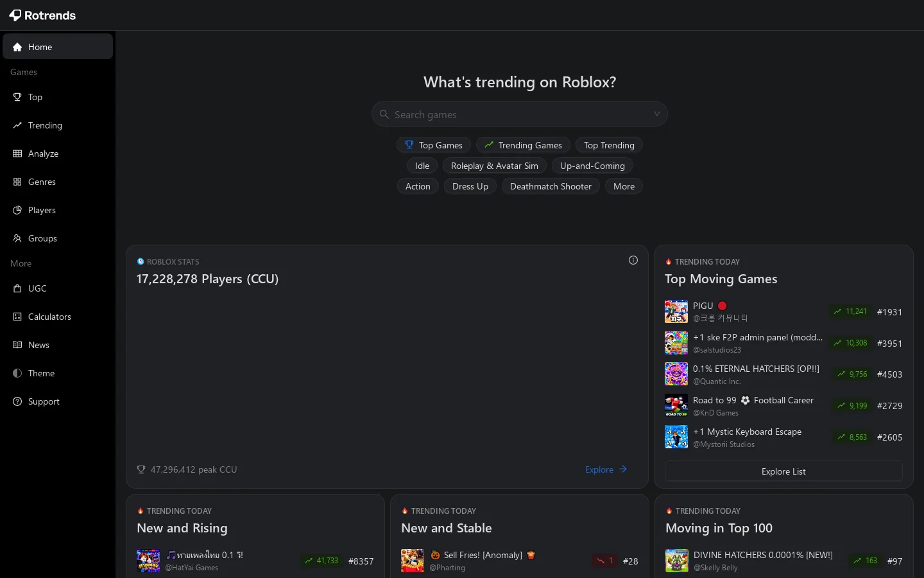Open Support in the sidebar
The height and width of the screenshot is (578, 924).
[x=58, y=401]
